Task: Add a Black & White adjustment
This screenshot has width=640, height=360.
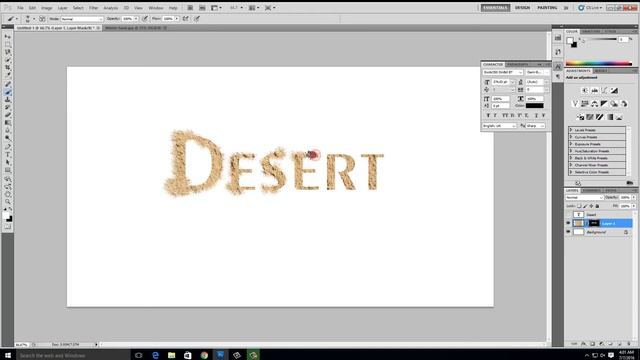Action: click(604, 104)
